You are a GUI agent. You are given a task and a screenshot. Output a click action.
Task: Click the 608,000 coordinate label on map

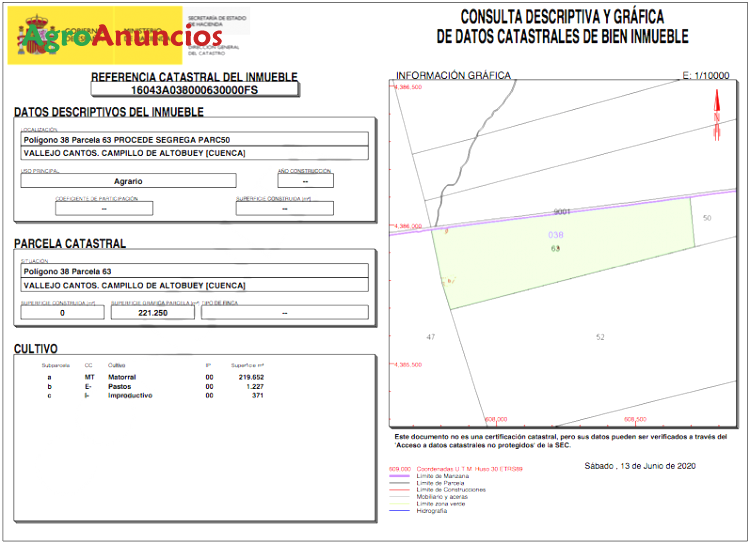click(496, 419)
